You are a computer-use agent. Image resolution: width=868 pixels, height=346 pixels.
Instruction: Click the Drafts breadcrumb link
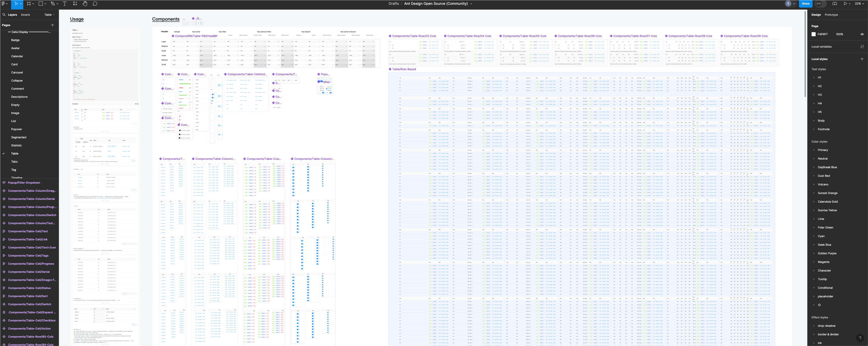tap(394, 4)
